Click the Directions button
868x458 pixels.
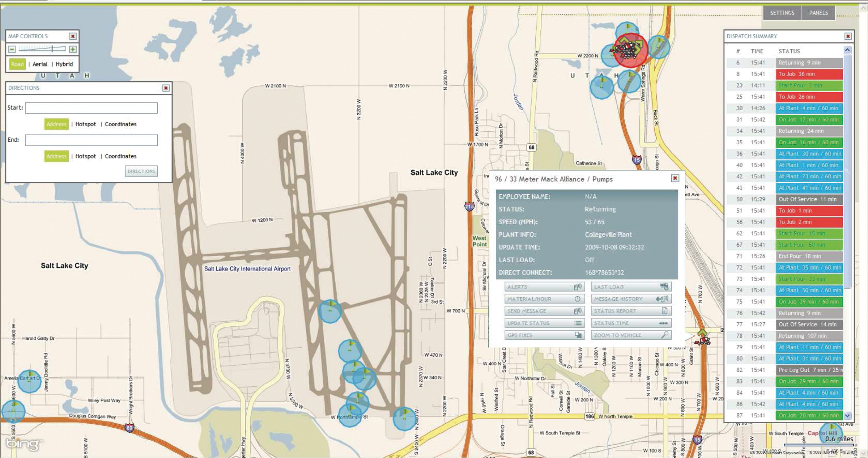(x=141, y=171)
